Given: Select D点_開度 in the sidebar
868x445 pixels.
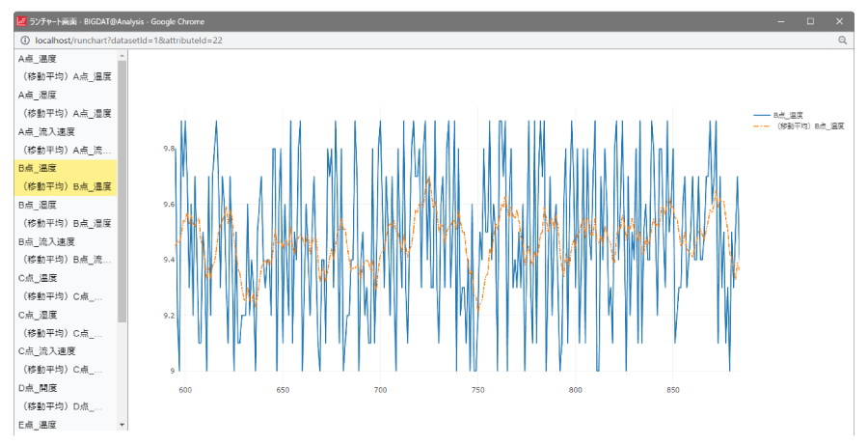Looking at the screenshot, I should click(x=38, y=388).
